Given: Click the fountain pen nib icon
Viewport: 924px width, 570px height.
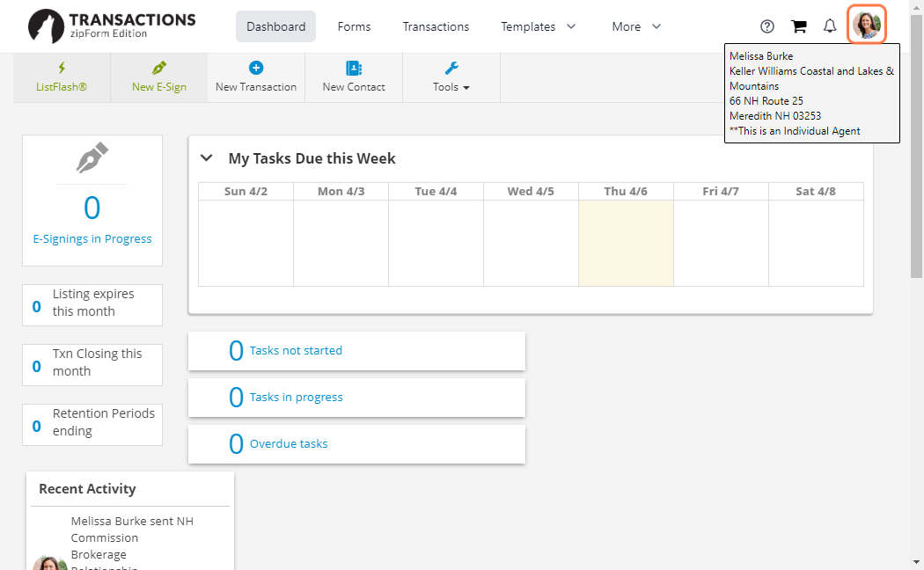Looking at the screenshot, I should point(92,157).
